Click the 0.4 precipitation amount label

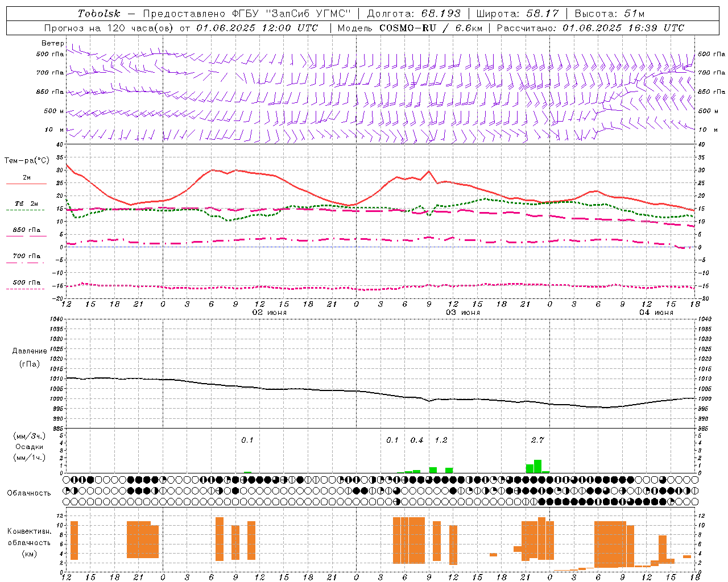(x=417, y=440)
